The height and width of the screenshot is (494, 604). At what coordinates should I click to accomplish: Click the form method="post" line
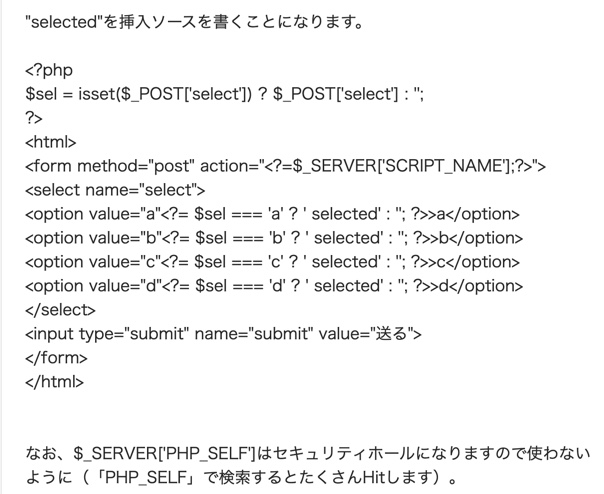pos(286,166)
